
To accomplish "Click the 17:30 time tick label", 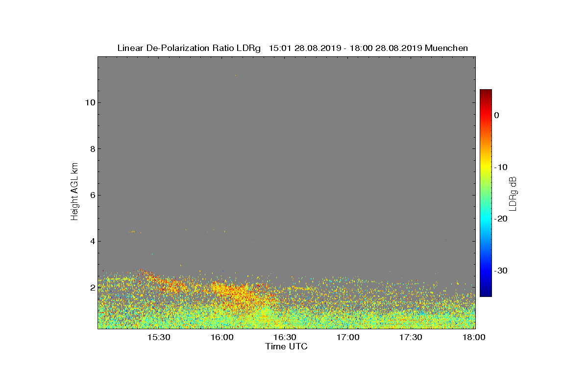I will (x=411, y=337).
